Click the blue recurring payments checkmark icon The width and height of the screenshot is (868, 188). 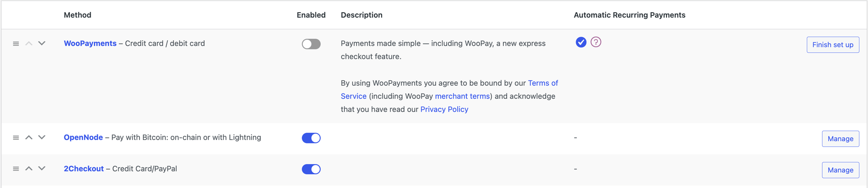click(x=581, y=42)
